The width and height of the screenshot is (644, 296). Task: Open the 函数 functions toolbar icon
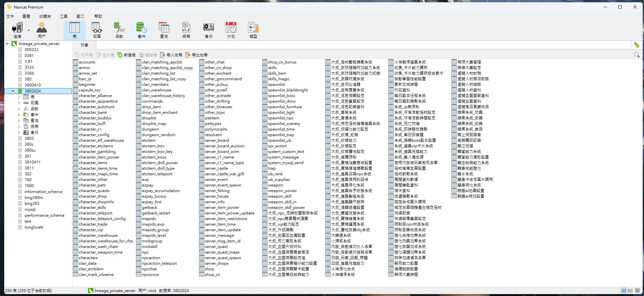point(119,30)
